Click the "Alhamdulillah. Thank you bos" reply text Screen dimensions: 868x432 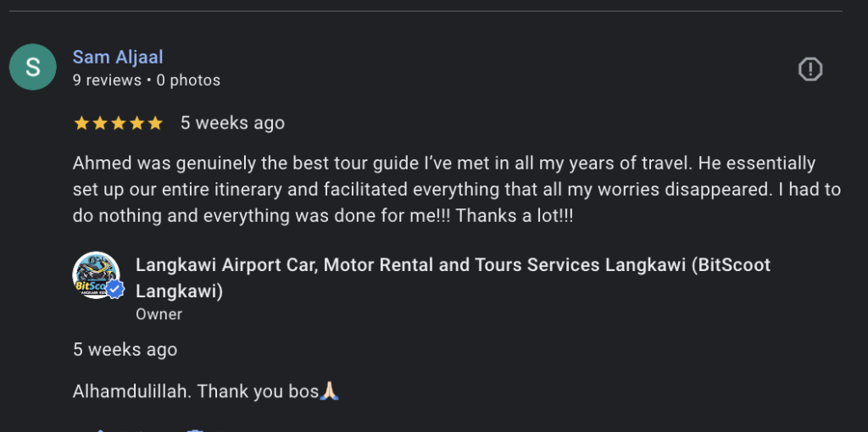pos(195,391)
